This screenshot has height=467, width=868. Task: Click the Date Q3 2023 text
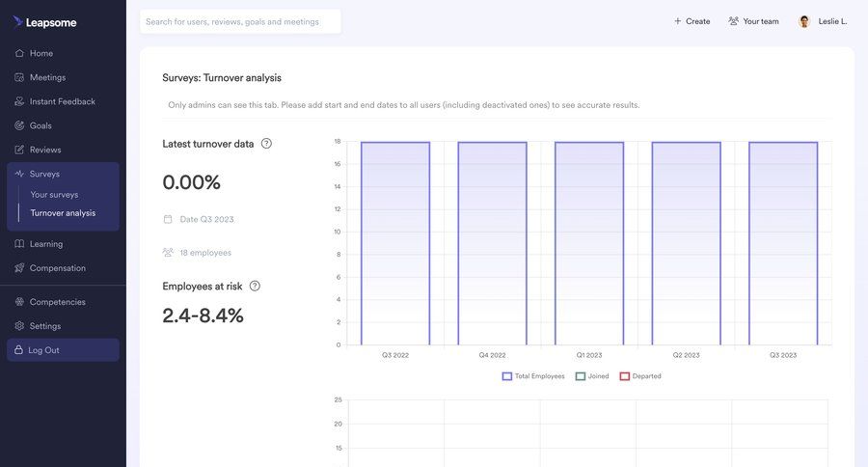pos(207,219)
